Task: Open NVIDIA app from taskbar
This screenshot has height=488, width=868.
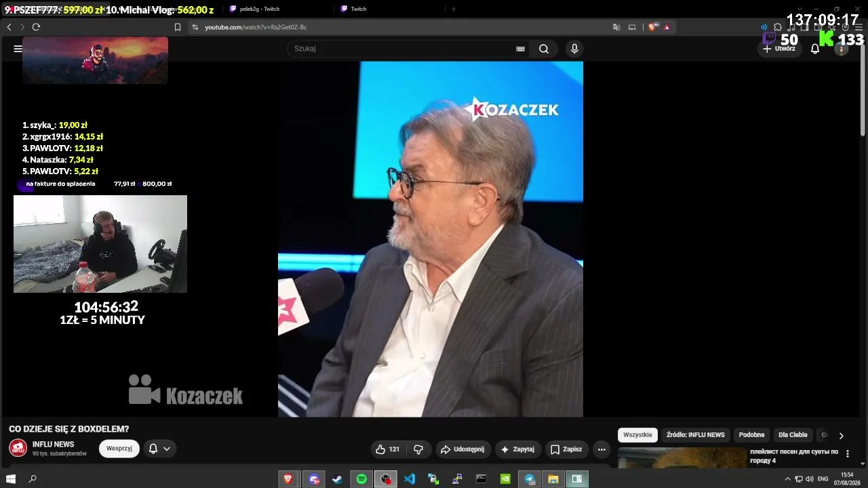Action: click(505, 479)
